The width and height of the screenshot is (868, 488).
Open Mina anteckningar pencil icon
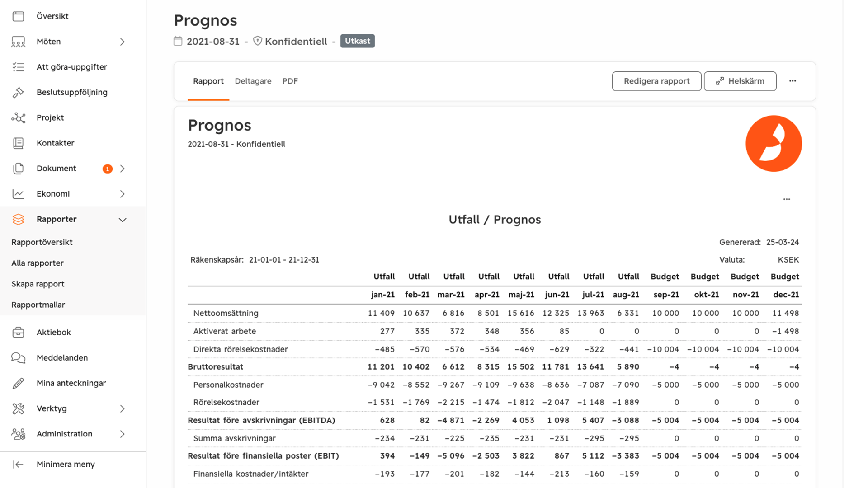pyautogui.click(x=18, y=383)
